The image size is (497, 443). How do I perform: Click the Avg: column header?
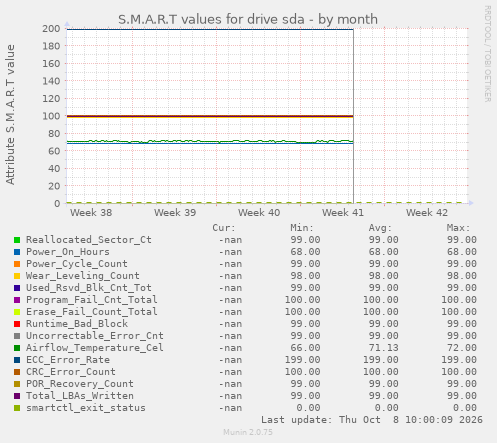(x=380, y=228)
